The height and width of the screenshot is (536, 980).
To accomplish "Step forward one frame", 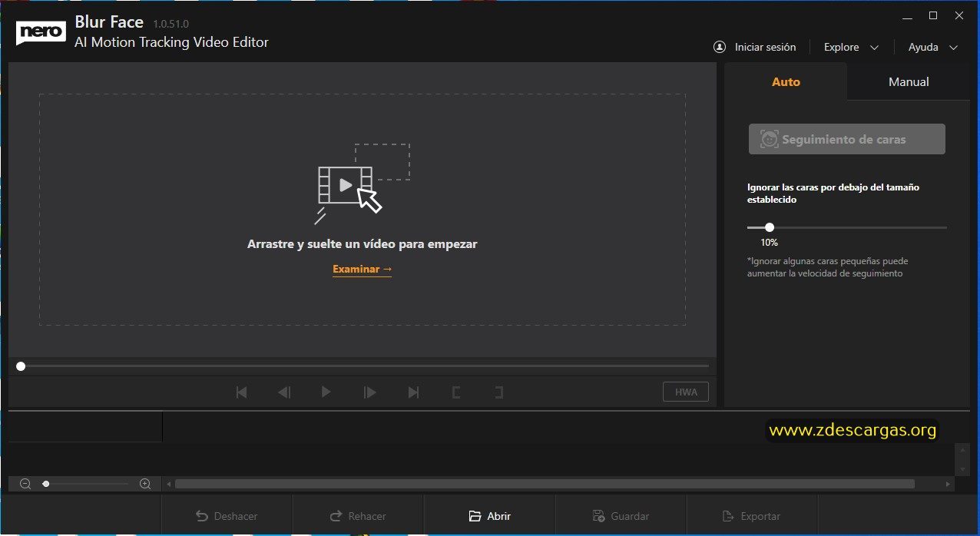I will point(370,392).
